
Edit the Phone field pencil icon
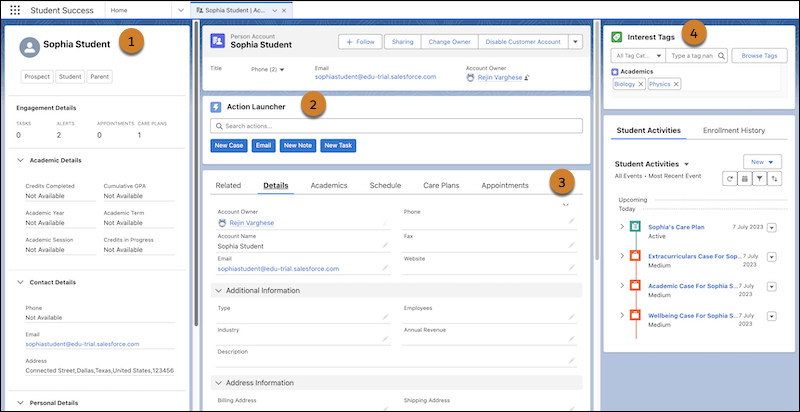(x=572, y=221)
